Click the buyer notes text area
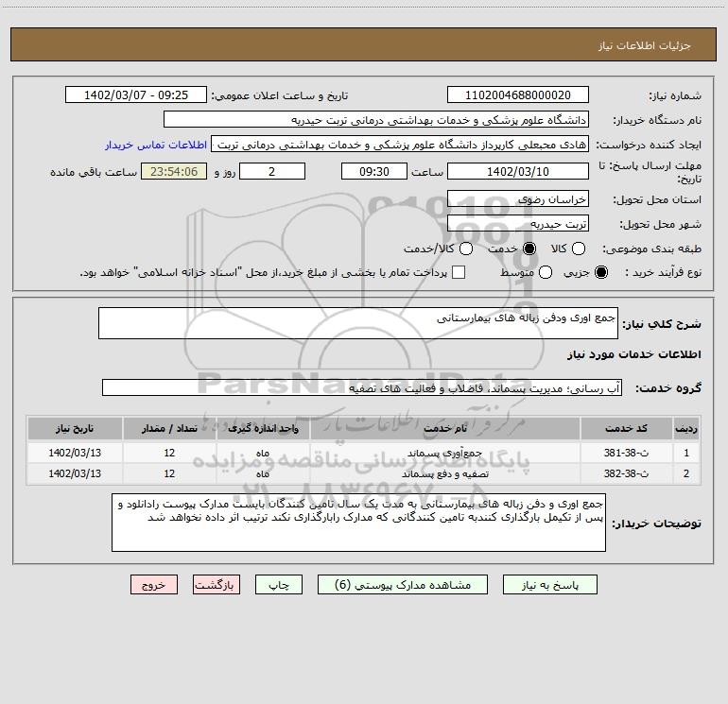 (359, 523)
